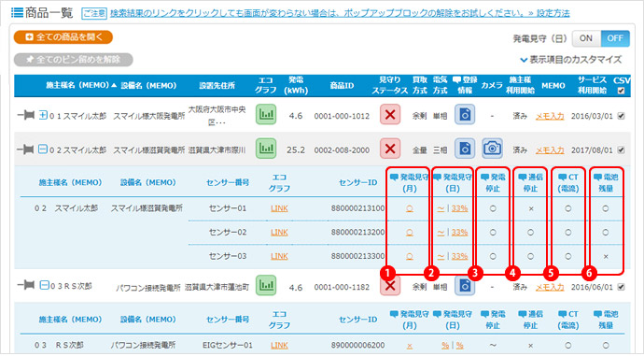Screen dimensions: 644x356
Task: Click red X status for 0001-000-1182
Action: click(x=390, y=285)
